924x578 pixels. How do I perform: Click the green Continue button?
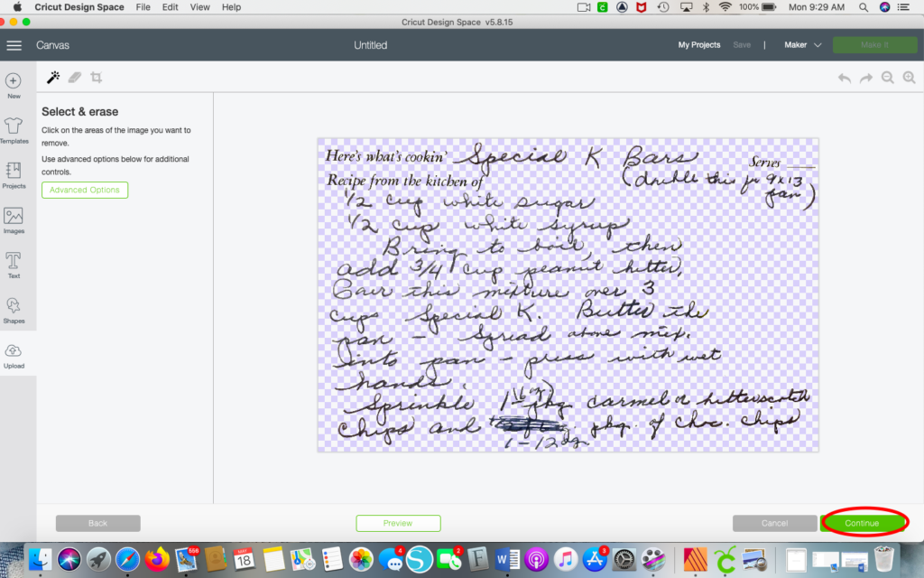point(862,523)
